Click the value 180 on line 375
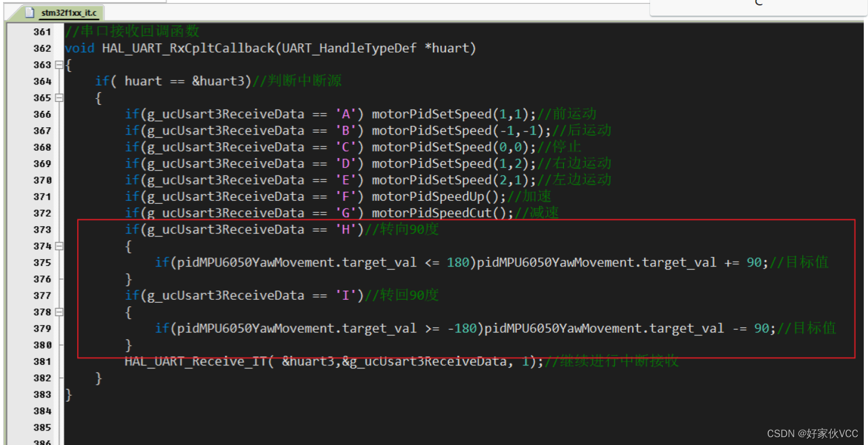Viewport: 868px width, 445px height. point(458,262)
